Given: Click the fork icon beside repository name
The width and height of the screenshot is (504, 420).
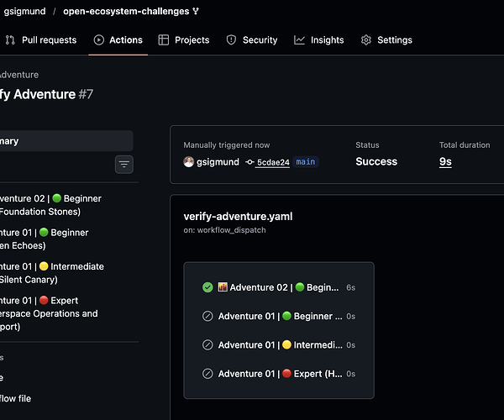Looking at the screenshot, I should pyautogui.click(x=196, y=11).
